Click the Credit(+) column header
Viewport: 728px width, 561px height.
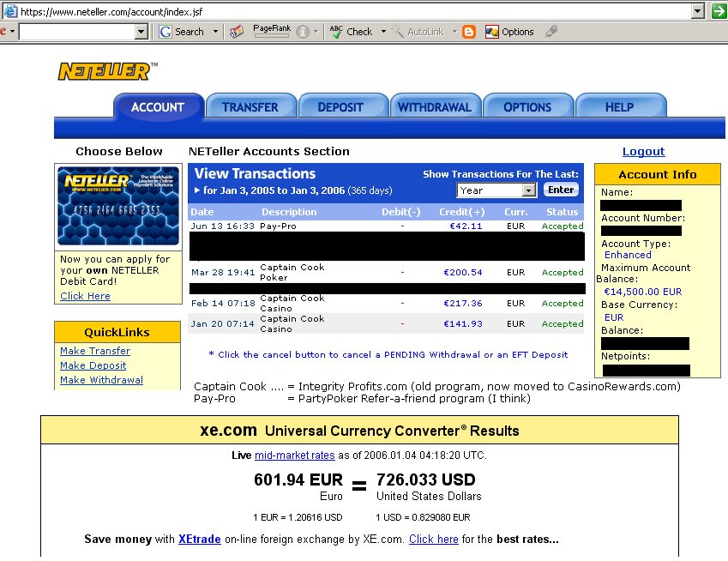pos(462,212)
